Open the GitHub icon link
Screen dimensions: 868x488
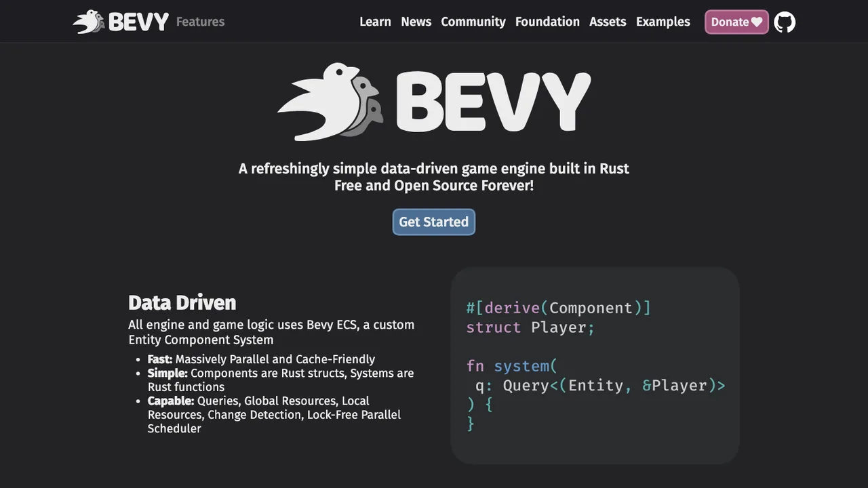point(785,22)
